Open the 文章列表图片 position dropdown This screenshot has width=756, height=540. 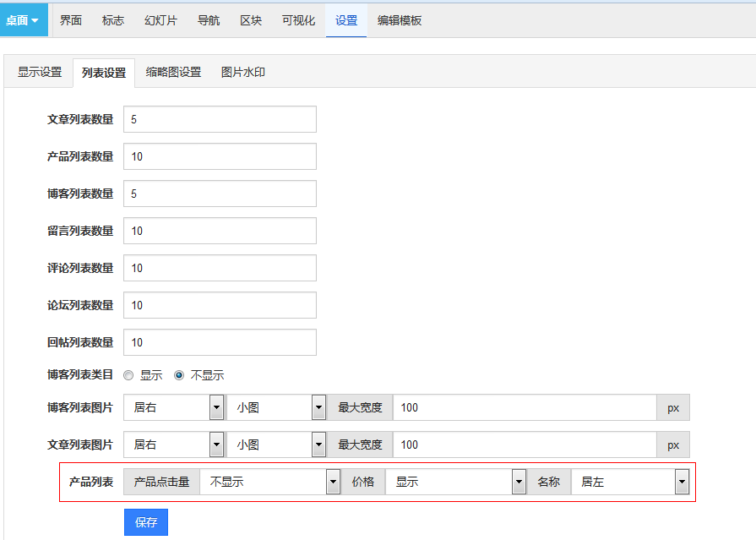173,445
